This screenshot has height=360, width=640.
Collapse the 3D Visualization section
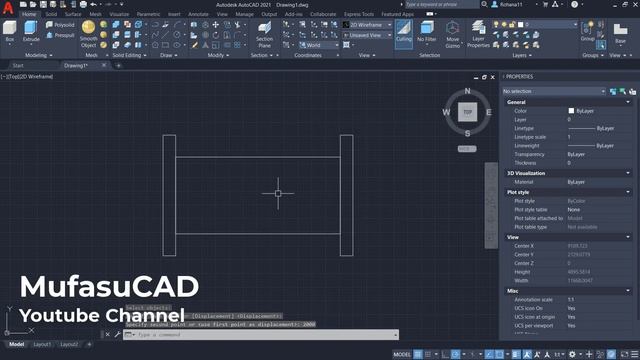pos(628,173)
